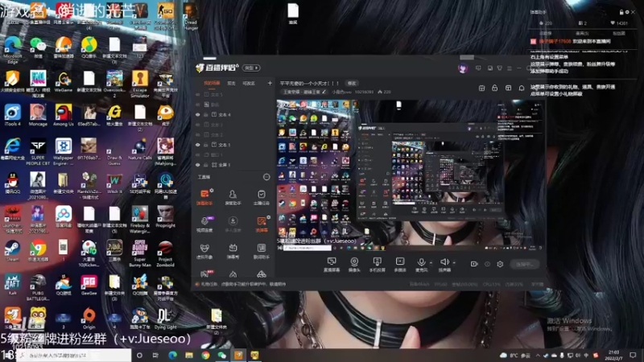
Task: Select the first tab in the danmaku panel
Action: click(x=546, y=33)
